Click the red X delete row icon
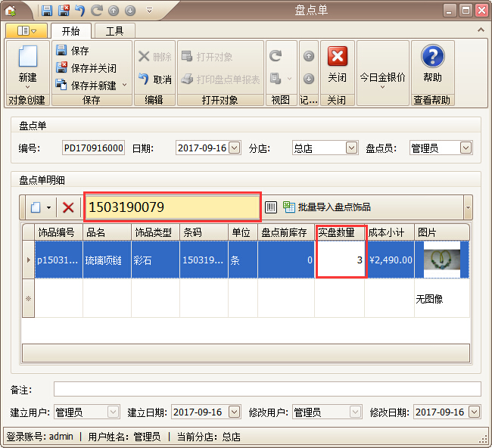Viewport: 492px width, 448px height. pyautogui.click(x=68, y=207)
